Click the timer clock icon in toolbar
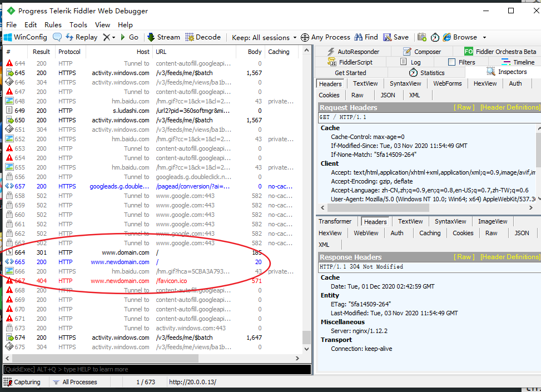 tap(435, 37)
